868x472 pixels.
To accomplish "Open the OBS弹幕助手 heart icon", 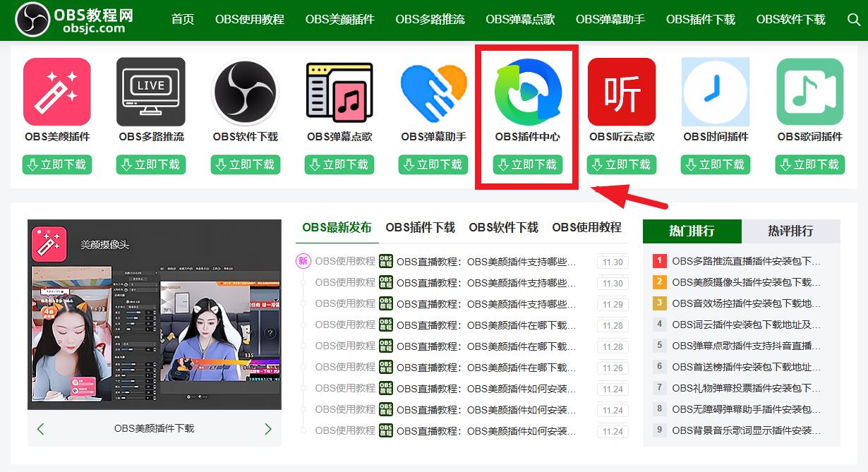I will (433, 92).
